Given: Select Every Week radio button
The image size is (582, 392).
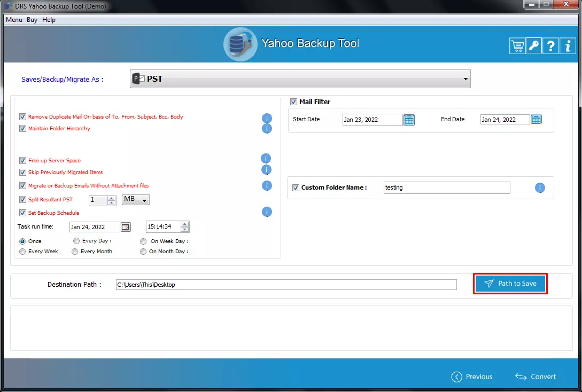Looking at the screenshot, I should (x=22, y=252).
